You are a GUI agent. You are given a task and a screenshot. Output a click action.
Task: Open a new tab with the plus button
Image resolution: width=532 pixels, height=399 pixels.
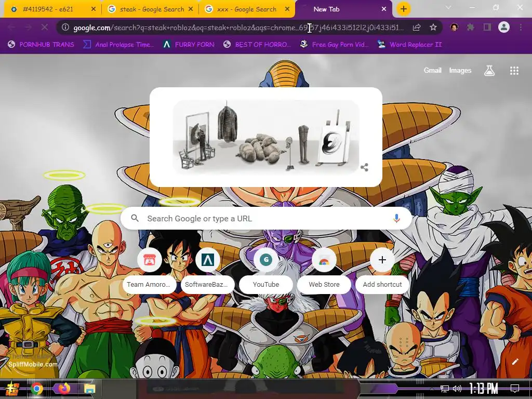tap(403, 9)
